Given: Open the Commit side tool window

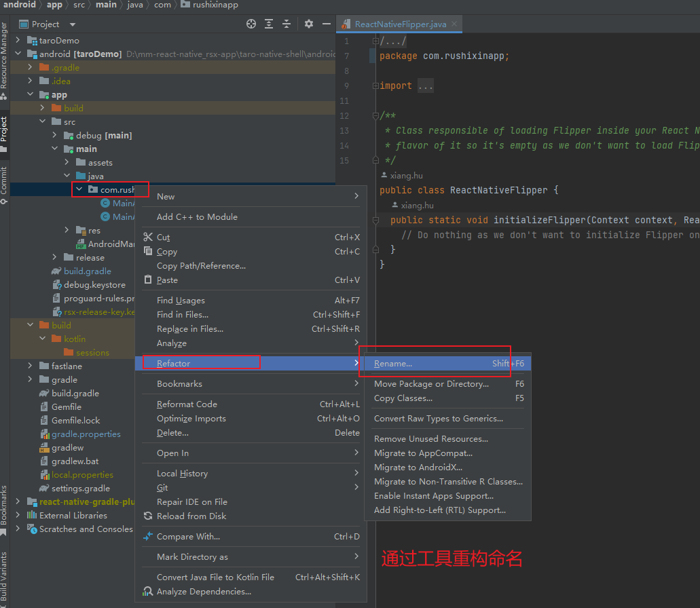Looking at the screenshot, I should pyautogui.click(x=4, y=184).
